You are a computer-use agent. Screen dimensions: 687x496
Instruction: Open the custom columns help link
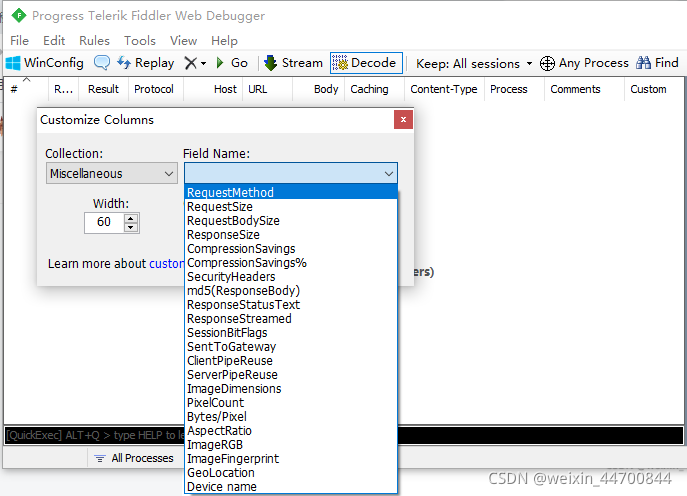166,264
